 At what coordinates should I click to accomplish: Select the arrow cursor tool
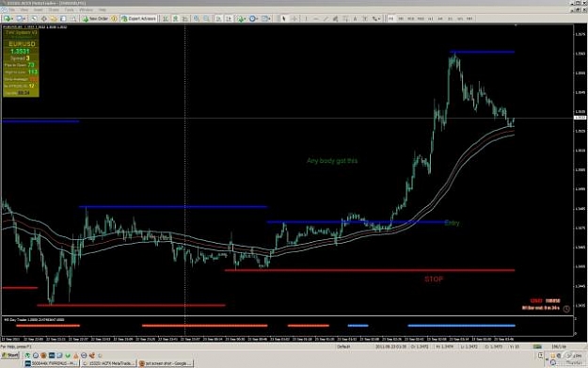coord(284,19)
